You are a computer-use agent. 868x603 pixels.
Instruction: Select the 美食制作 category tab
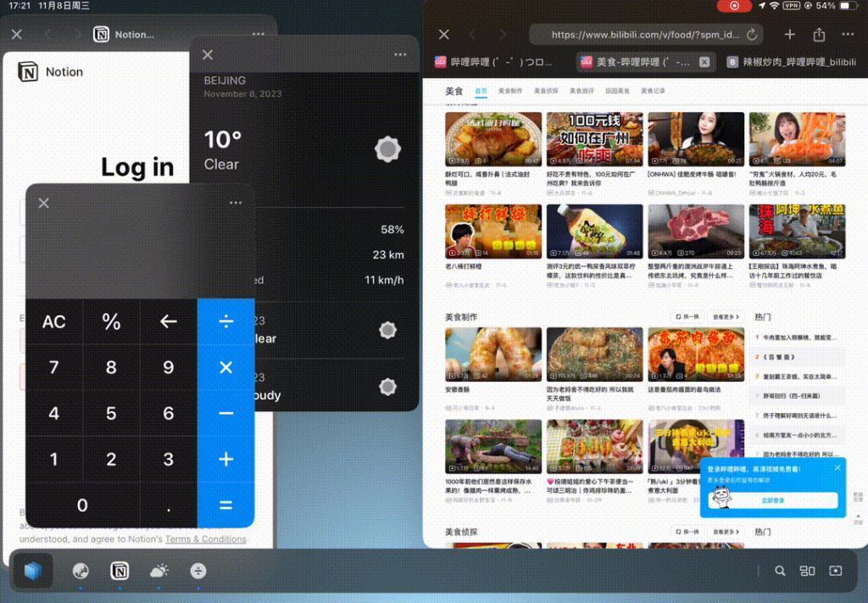pyautogui.click(x=509, y=91)
